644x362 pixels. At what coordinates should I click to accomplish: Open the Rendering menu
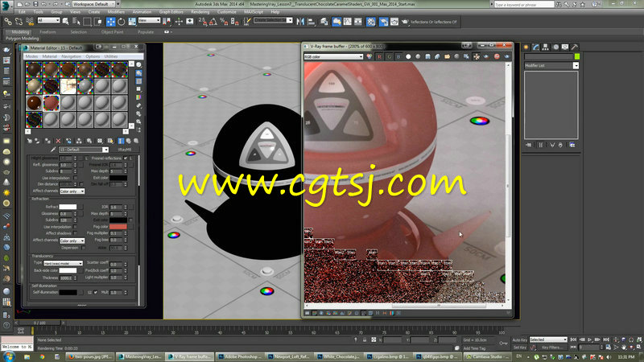click(200, 12)
